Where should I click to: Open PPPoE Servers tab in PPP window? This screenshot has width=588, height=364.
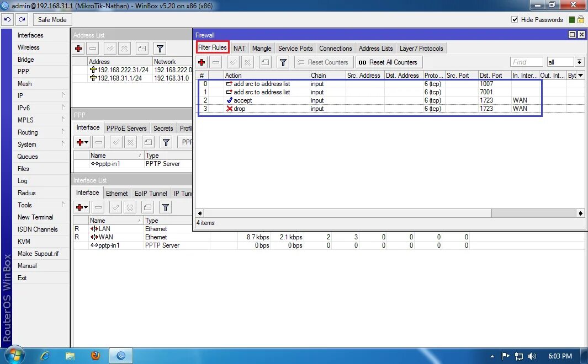point(126,128)
